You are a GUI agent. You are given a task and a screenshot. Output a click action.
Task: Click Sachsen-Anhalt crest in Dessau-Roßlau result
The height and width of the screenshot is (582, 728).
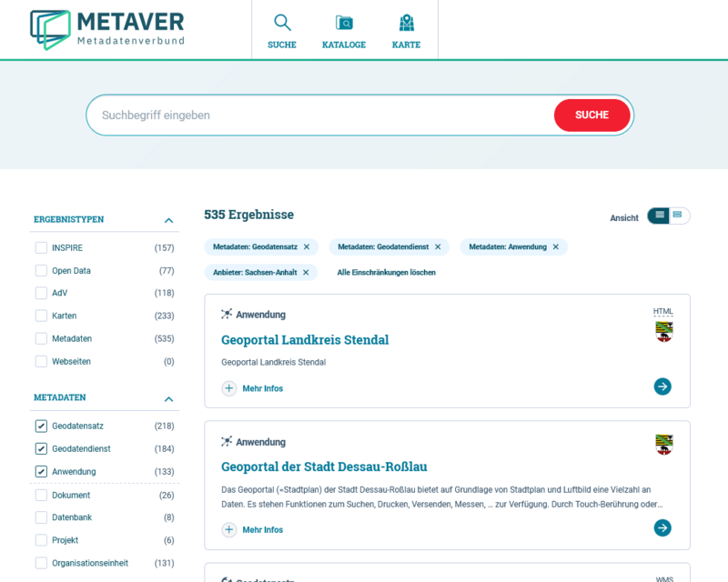(x=664, y=445)
